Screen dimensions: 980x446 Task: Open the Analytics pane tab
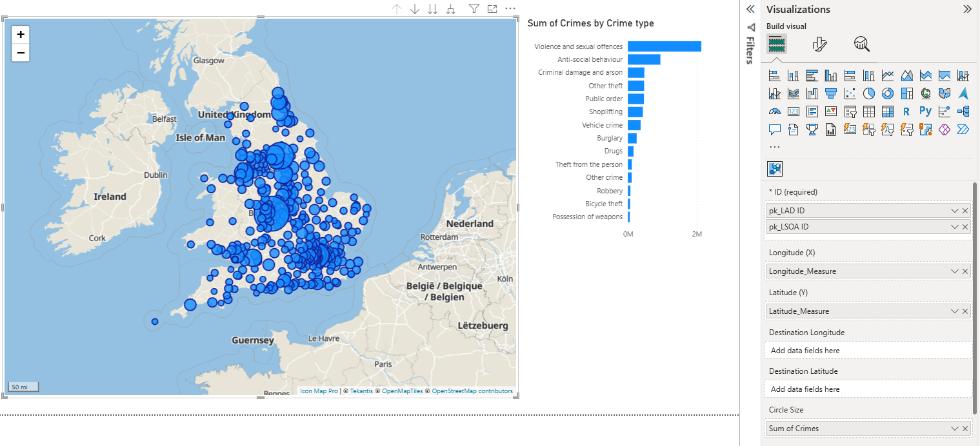[x=861, y=44]
